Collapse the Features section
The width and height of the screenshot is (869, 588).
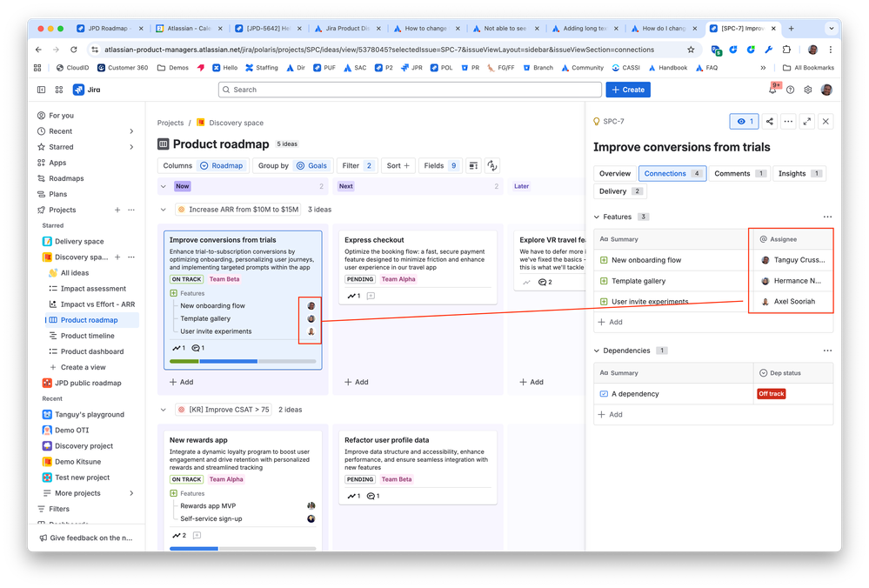point(597,217)
